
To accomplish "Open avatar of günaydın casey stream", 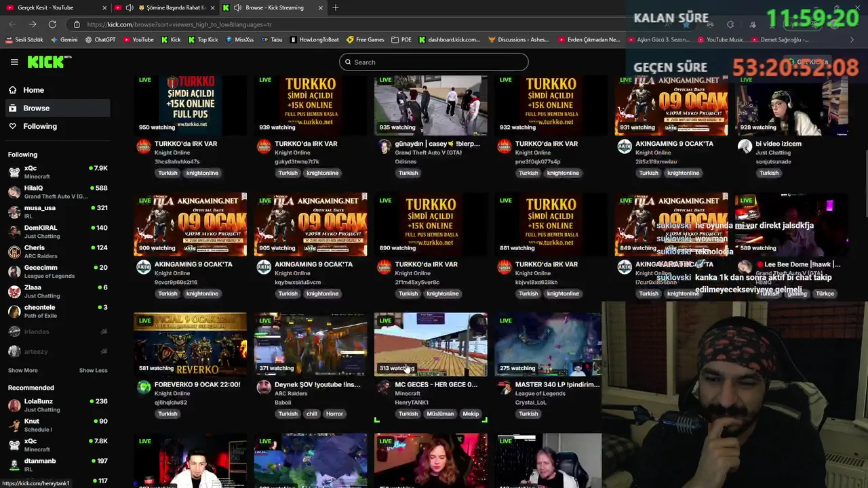I will 384,146.
